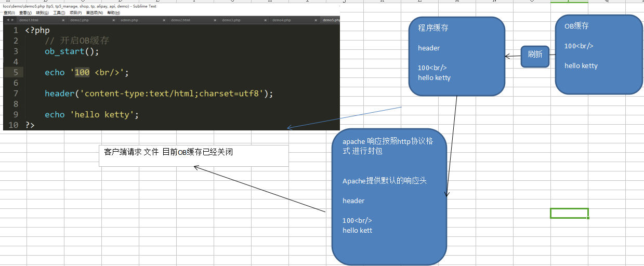Click the 客户端请求 text box
This screenshot has width=644, height=266.
(193, 156)
